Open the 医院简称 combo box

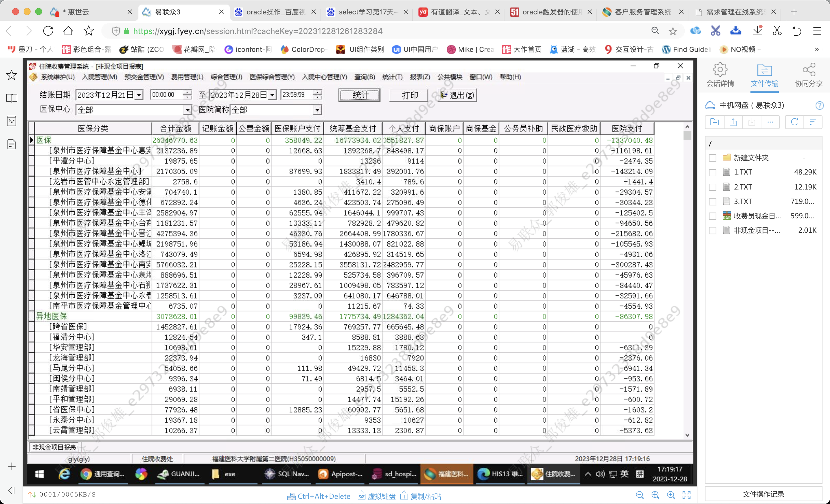point(317,110)
